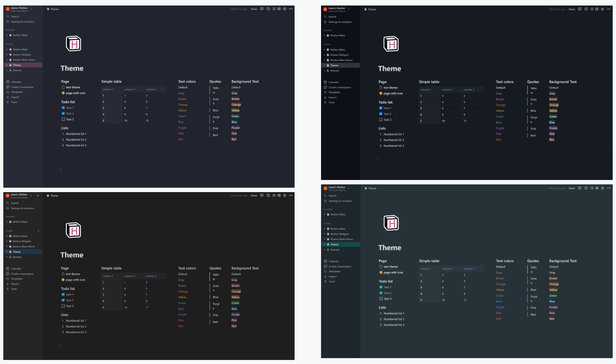
Task: Click the Search magnifier in teal-accent window sidebar
Action: (325, 196)
